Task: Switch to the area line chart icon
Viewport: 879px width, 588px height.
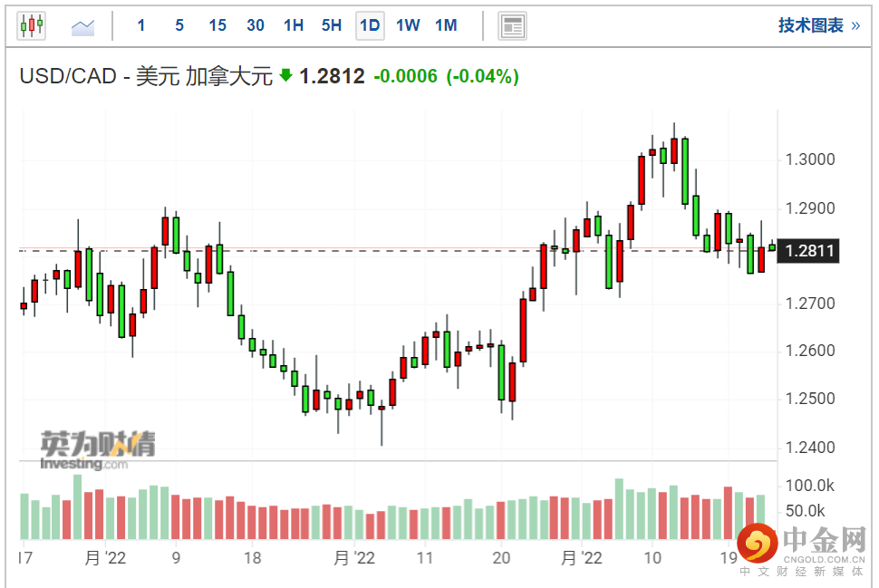Action: click(83, 26)
